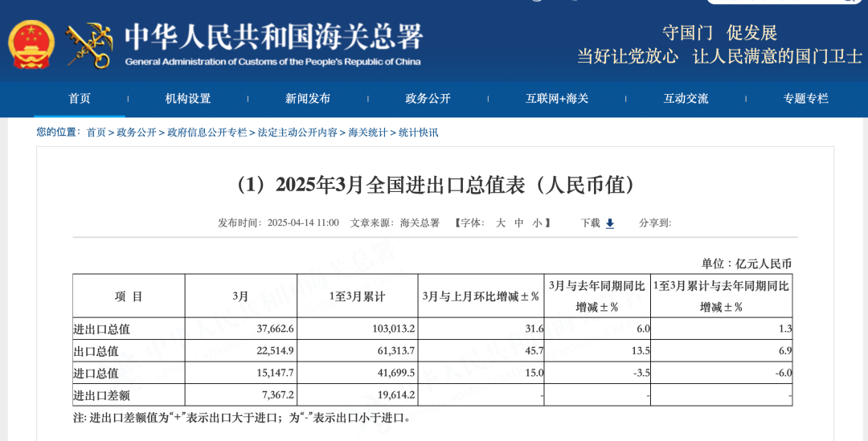Open 海关统计 breadcrumb link
The height and width of the screenshot is (441, 868).
tap(367, 133)
